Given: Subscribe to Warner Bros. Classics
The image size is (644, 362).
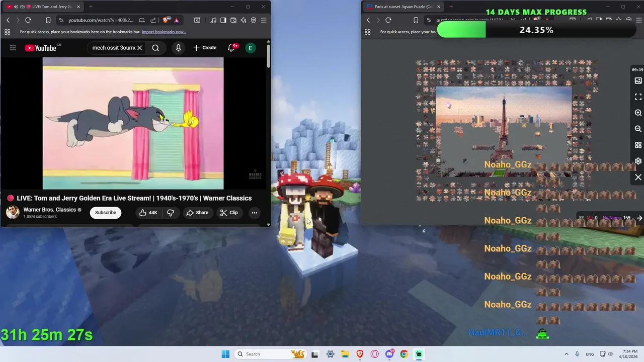Looking at the screenshot, I should point(106,213).
